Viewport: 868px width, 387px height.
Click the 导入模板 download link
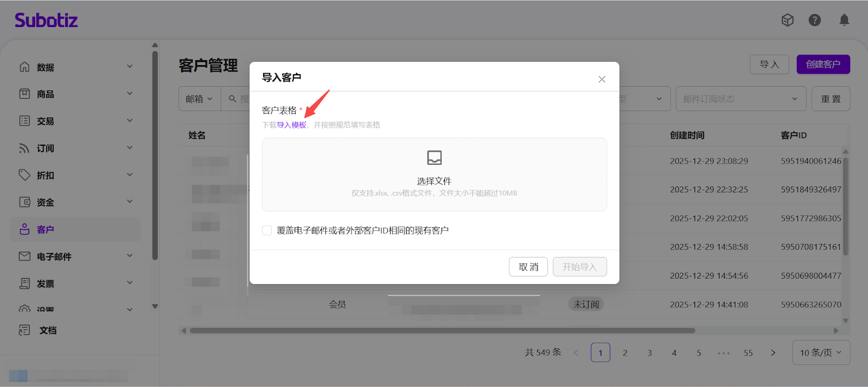[x=292, y=125]
